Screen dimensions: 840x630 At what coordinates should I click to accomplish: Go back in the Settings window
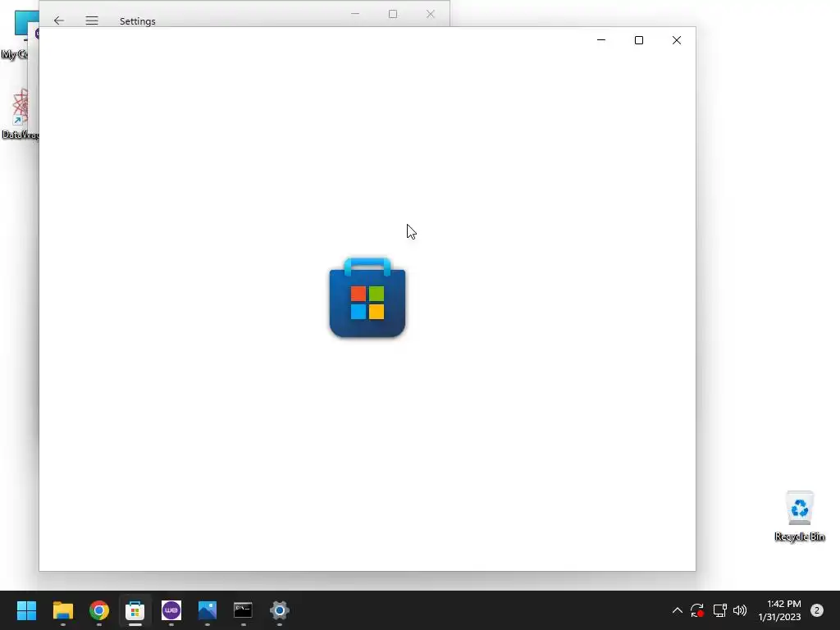(x=59, y=21)
